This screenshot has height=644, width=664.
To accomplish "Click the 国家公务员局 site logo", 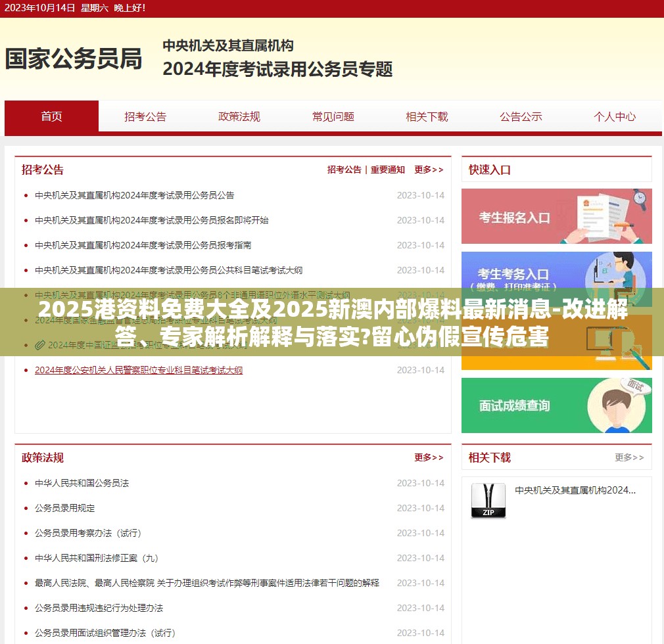I will pyautogui.click(x=74, y=58).
